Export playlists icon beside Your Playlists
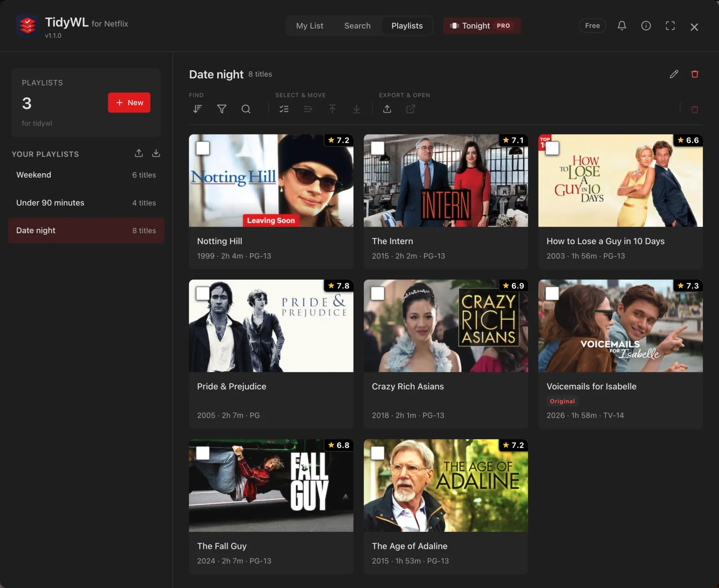Viewport: 719px width, 588px height. click(139, 153)
